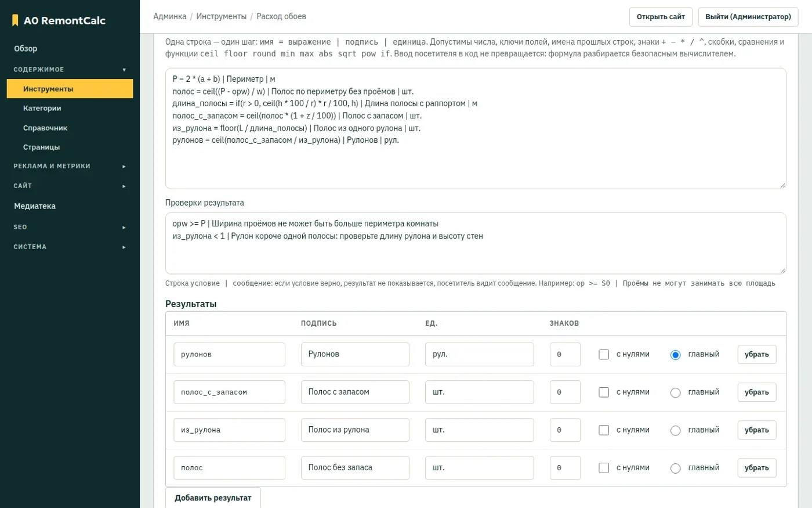The height and width of the screenshot is (508, 812).
Task: Click the AO RemontCalc bookmark logo icon
Action: [15, 20]
